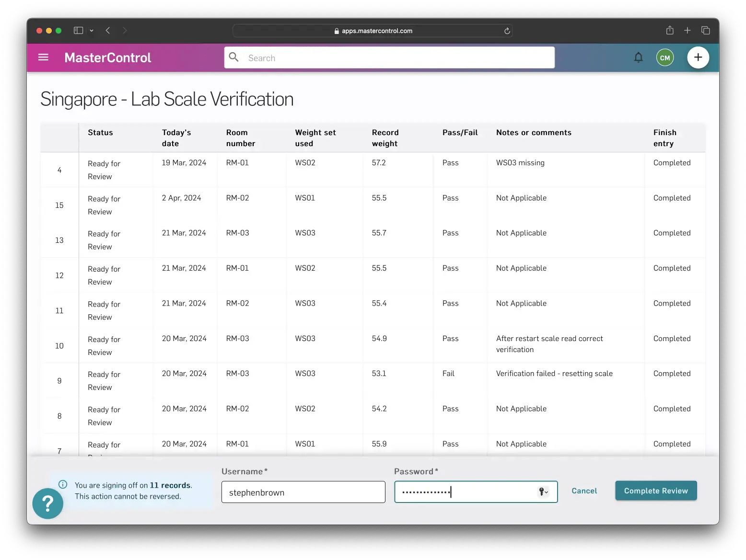Go back with browser back arrow

pos(108,30)
